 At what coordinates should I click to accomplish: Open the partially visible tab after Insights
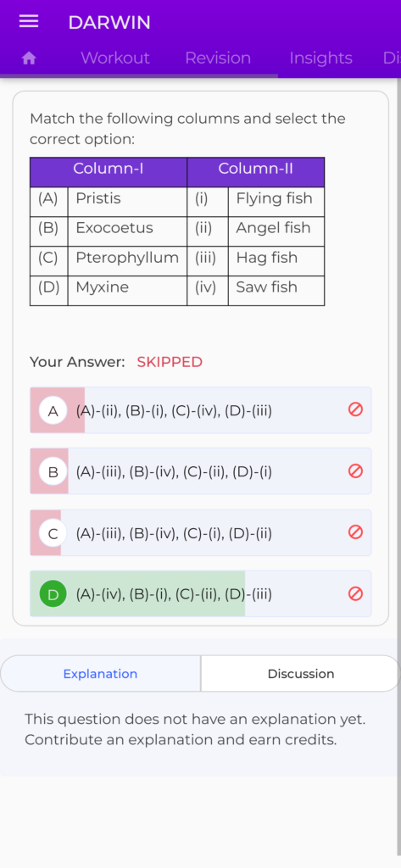(x=392, y=58)
